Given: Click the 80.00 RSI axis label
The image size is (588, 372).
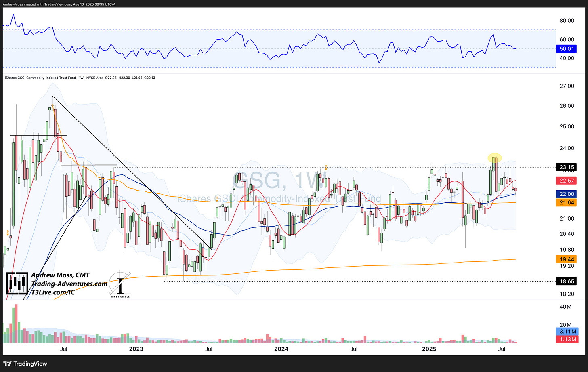Looking at the screenshot, I should [568, 21].
